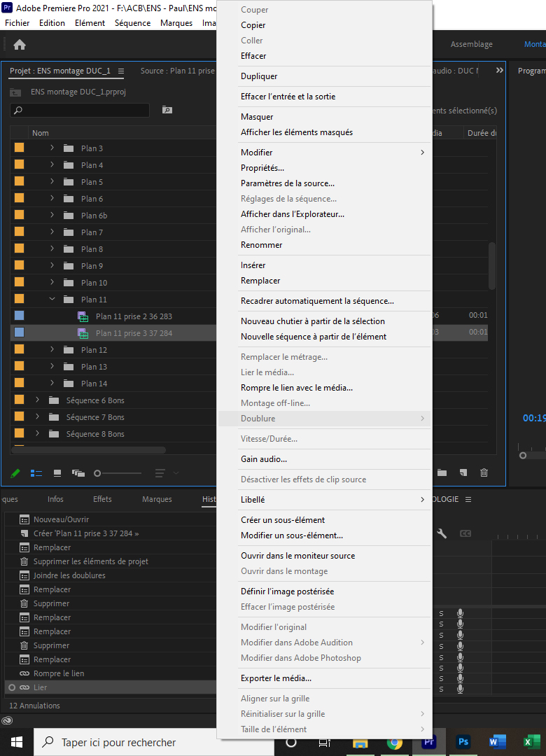Open timeline wrench display settings
The height and width of the screenshot is (756, 546).
442,533
